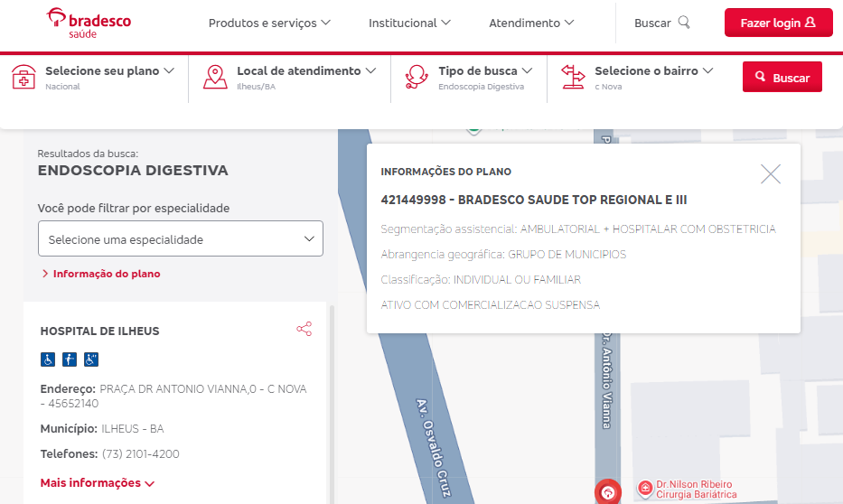The height and width of the screenshot is (504, 843).
Task: Close the Informações do Plano popup
Action: coord(770,174)
